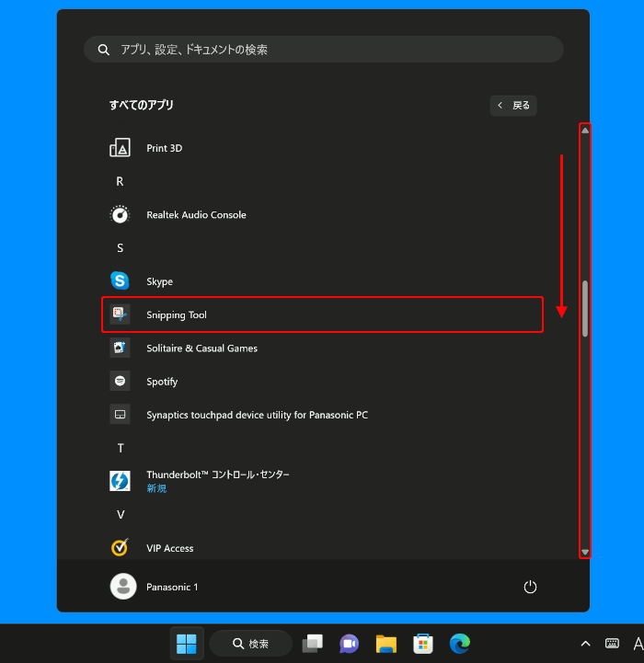Open the Print 3D app icon
The width and height of the screenshot is (644, 663).
[x=120, y=147]
